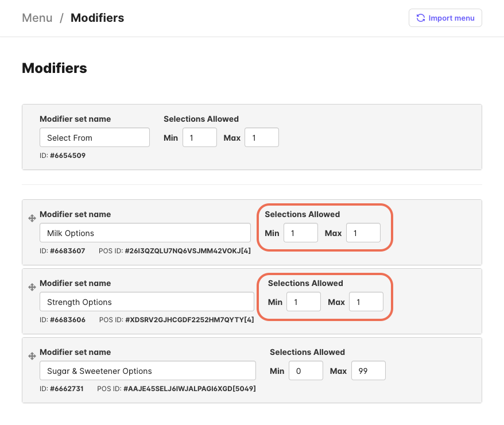Viewport: 504px width, 425px height.
Task: Click the Max field showing 99
Action: point(368,370)
